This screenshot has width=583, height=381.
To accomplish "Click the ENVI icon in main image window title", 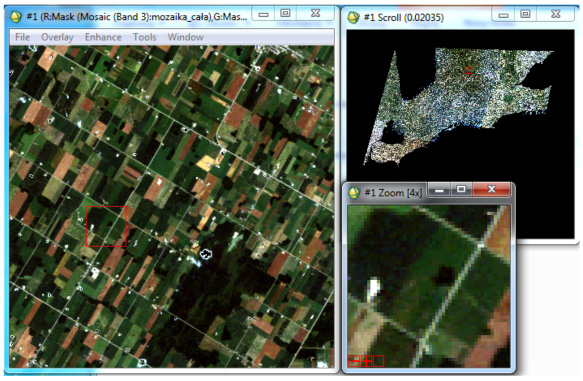I will 16,16.
